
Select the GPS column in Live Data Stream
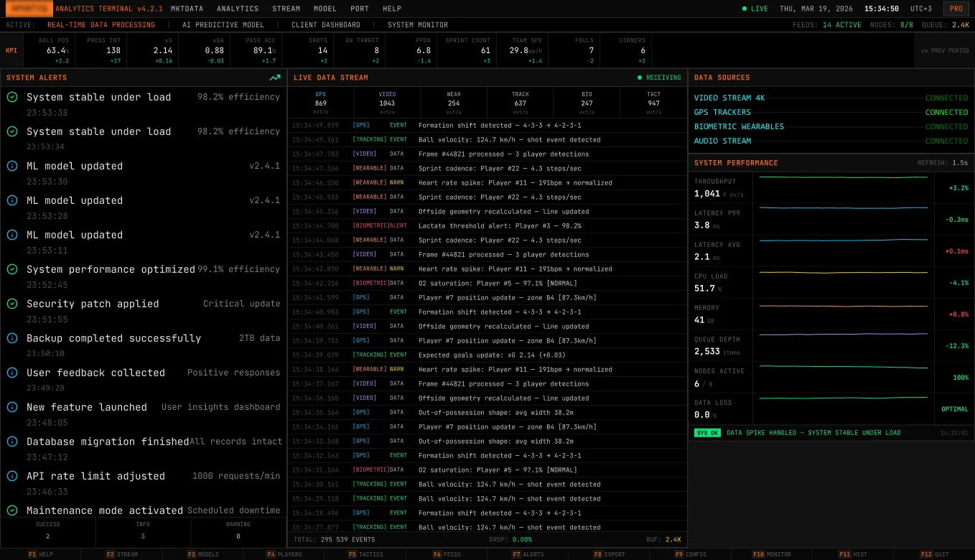(x=320, y=102)
